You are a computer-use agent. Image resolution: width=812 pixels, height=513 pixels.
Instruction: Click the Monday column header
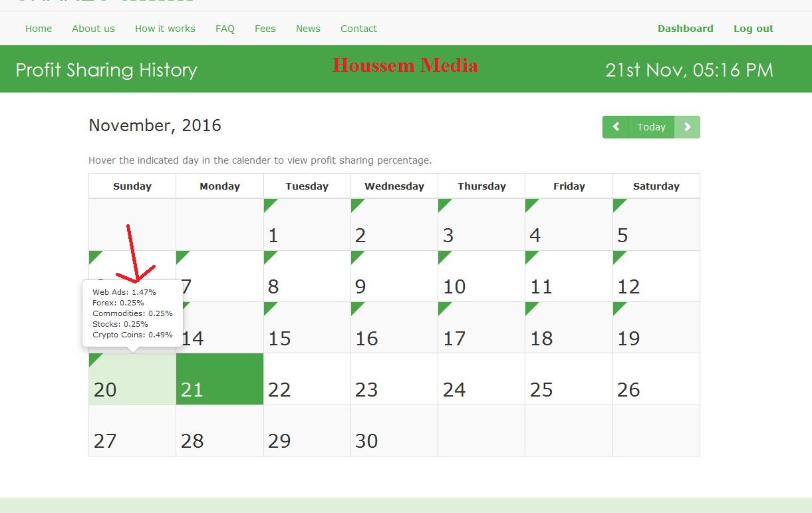click(x=219, y=186)
